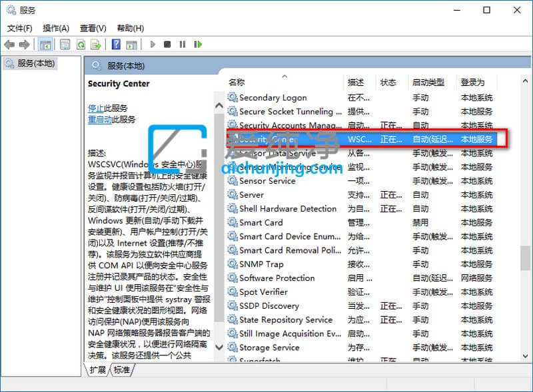Screen dimensions: 533x392
Task: Toggle the action pane visibility
Action: 131,45
